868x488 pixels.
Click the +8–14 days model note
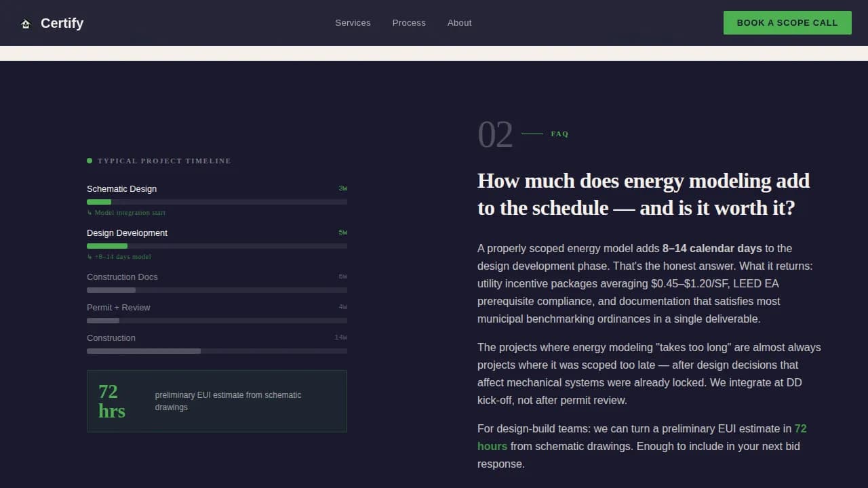[119, 257]
